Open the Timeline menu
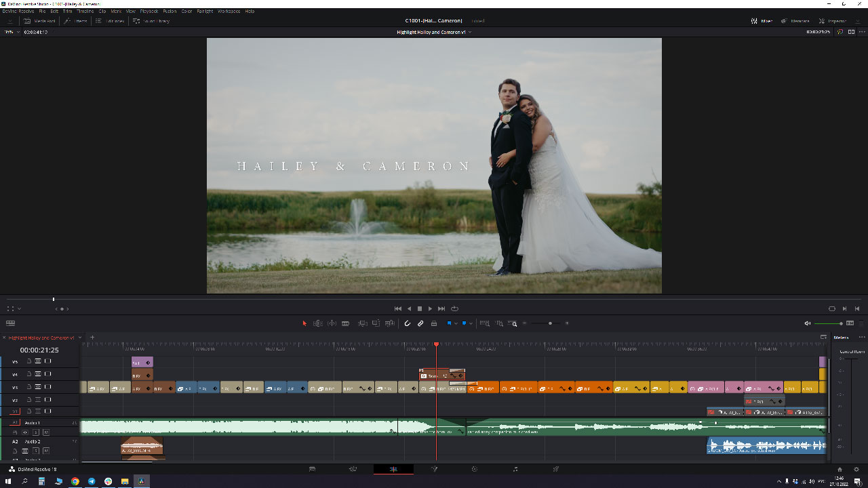Viewport: 868px width, 488px height. [85, 11]
